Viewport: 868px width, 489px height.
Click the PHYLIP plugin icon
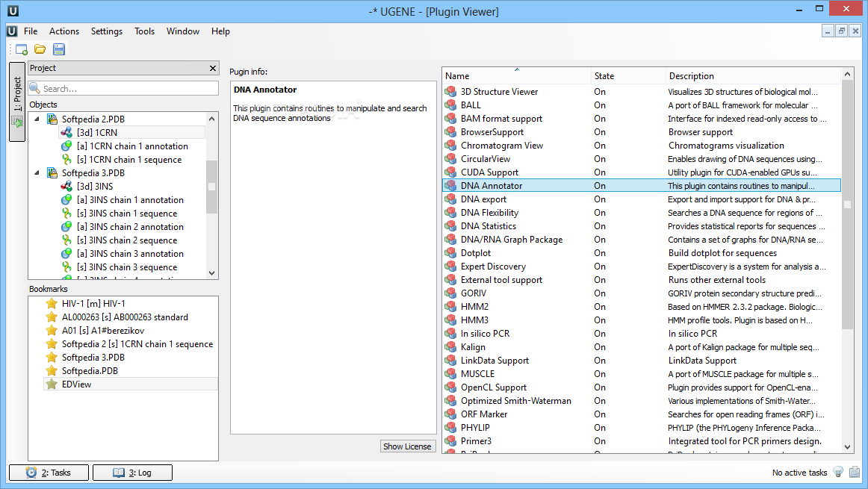click(451, 428)
